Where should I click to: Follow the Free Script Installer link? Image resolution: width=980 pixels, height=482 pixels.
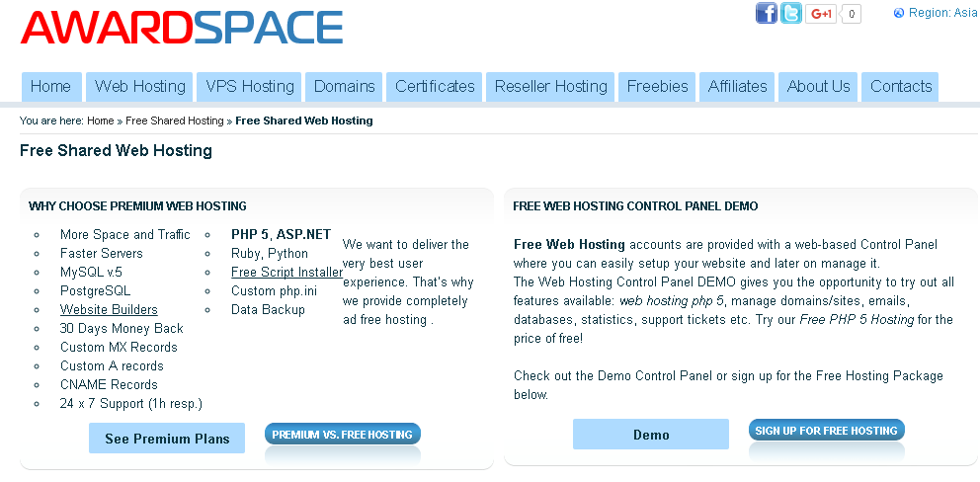286,272
